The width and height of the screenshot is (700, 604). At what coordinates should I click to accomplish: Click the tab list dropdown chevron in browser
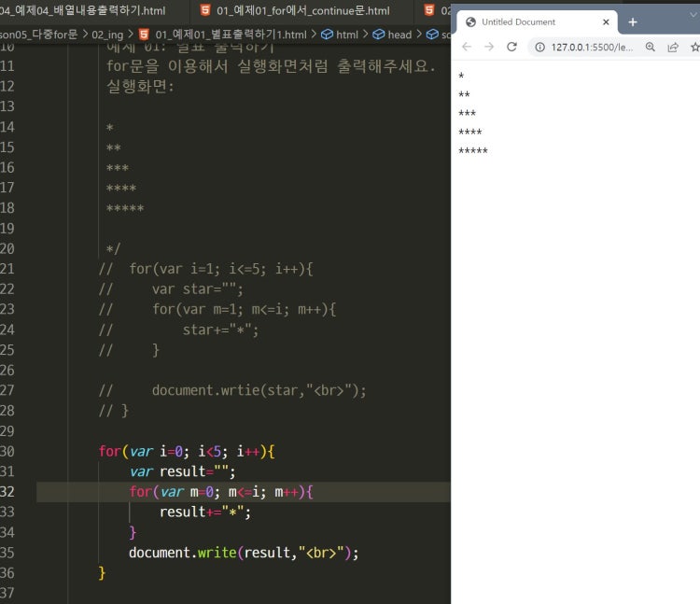pos(693,15)
